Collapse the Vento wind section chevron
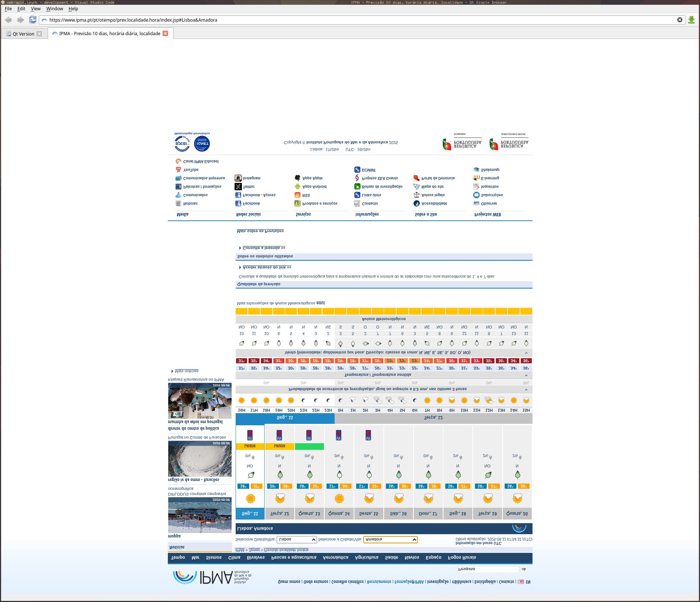Screen dimensions: 700x602 [x=526, y=353]
